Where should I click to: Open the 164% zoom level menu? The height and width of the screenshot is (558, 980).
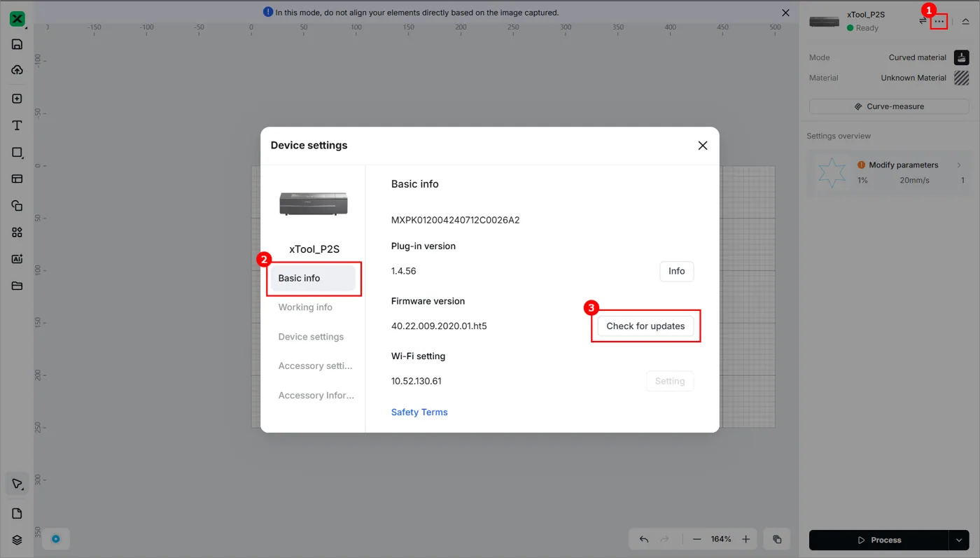pyautogui.click(x=721, y=539)
